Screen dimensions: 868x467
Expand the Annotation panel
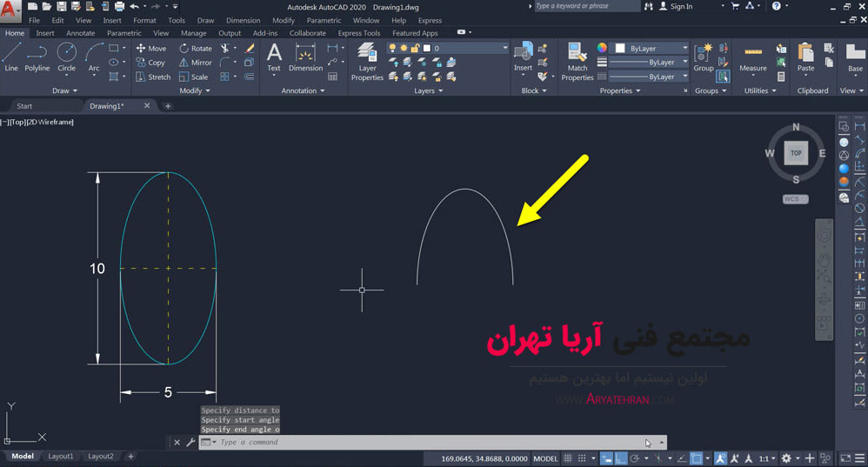(303, 90)
